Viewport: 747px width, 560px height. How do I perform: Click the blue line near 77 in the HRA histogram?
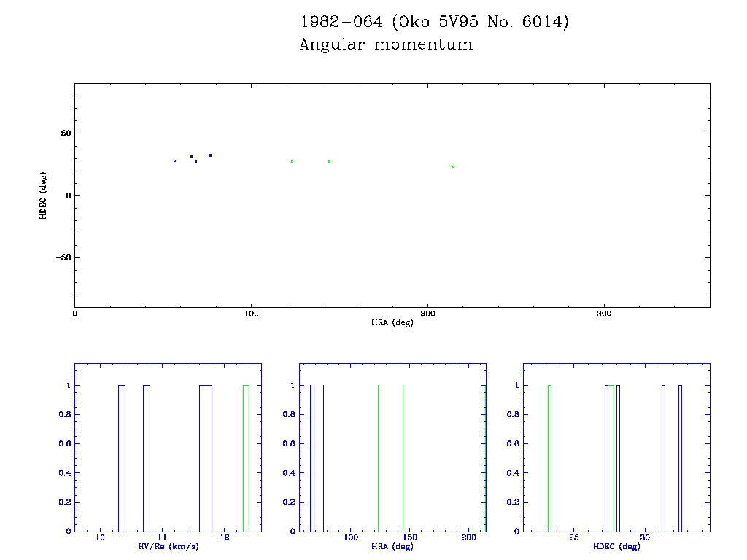click(323, 458)
